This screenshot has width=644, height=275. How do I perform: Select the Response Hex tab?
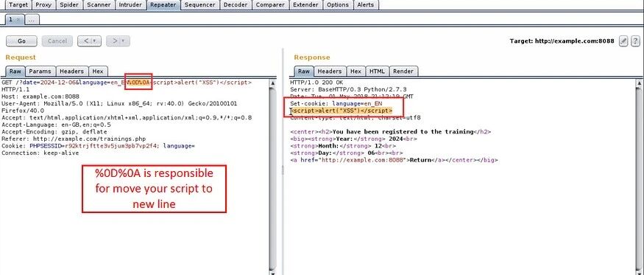point(355,72)
